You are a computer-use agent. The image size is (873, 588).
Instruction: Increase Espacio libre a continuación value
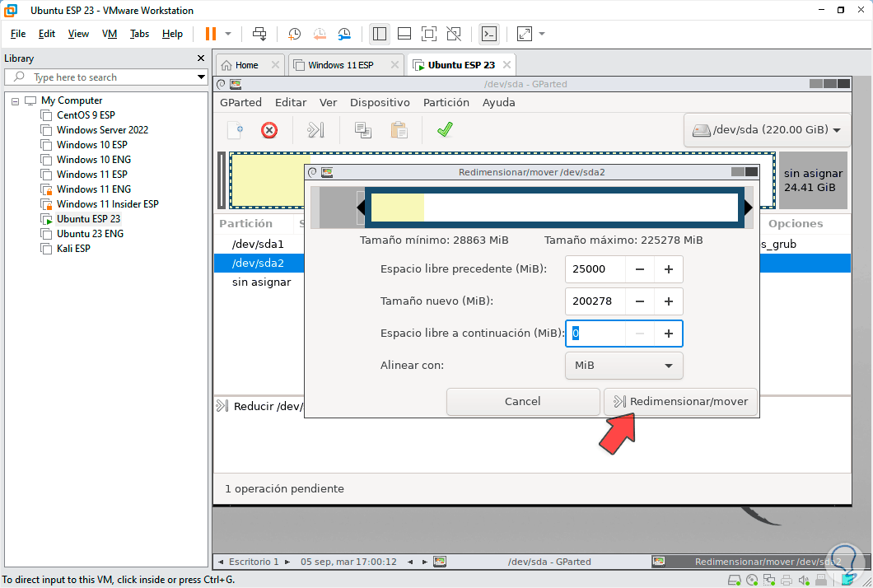pos(669,334)
